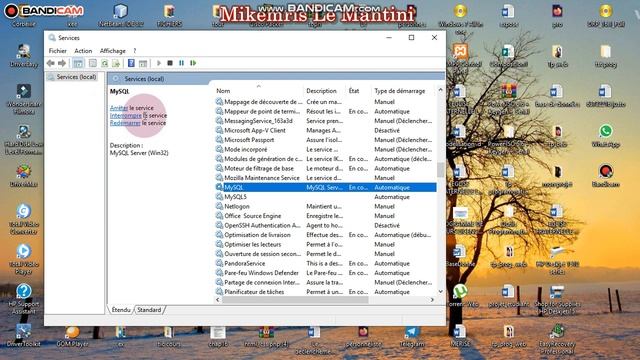
Task: Export the list using toolbar icon
Action: (x=116, y=63)
